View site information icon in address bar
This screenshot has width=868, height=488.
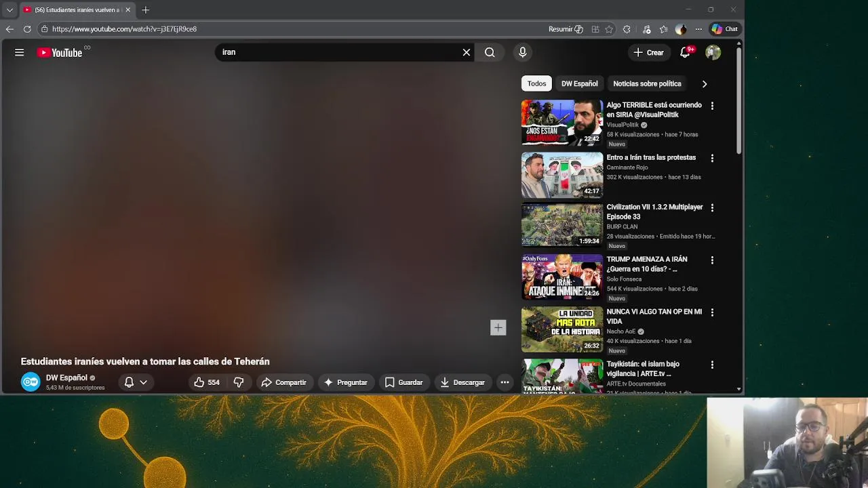pyautogui.click(x=44, y=29)
